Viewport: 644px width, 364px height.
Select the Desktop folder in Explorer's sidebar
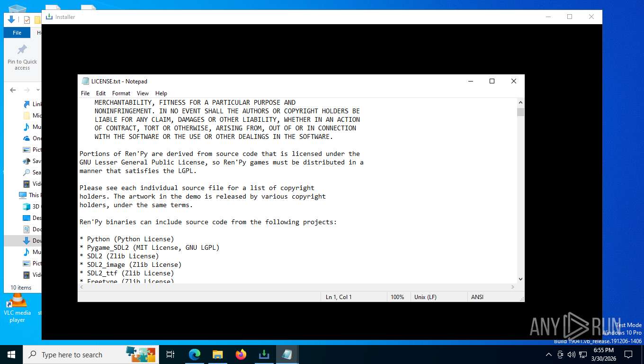[32, 218]
